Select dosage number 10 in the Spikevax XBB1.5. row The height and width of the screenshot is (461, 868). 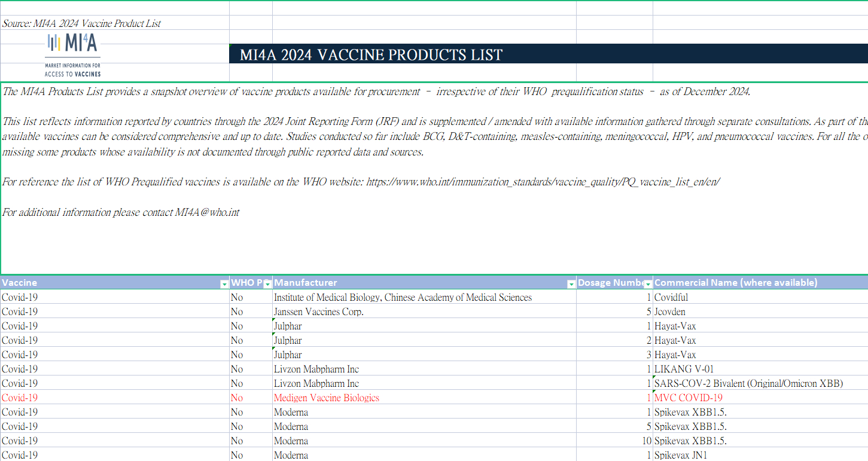pyautogui.click(x=614, y=441)
